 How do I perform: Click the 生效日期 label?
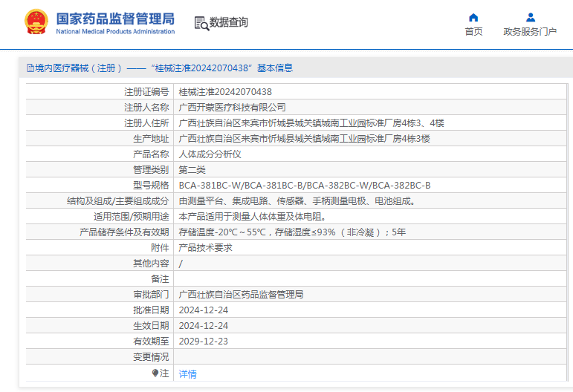coord(151,326)
